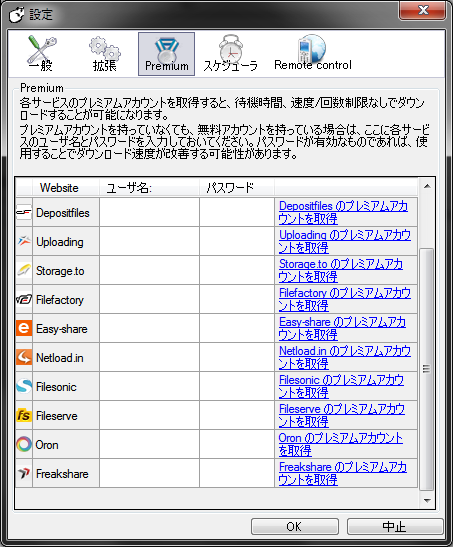Click Filesonic username field

coord(150,386)
